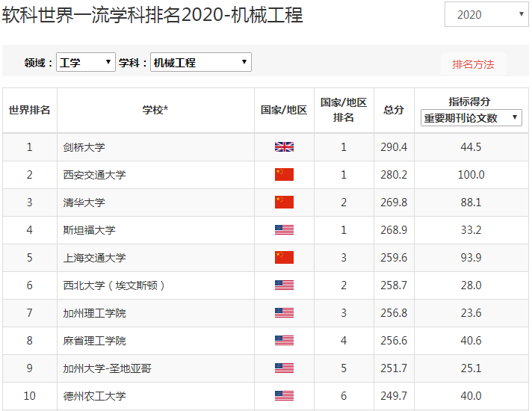This screenshot has height=411, width=532.
Task: Click the 学校* column header
Action: point(155,110)
